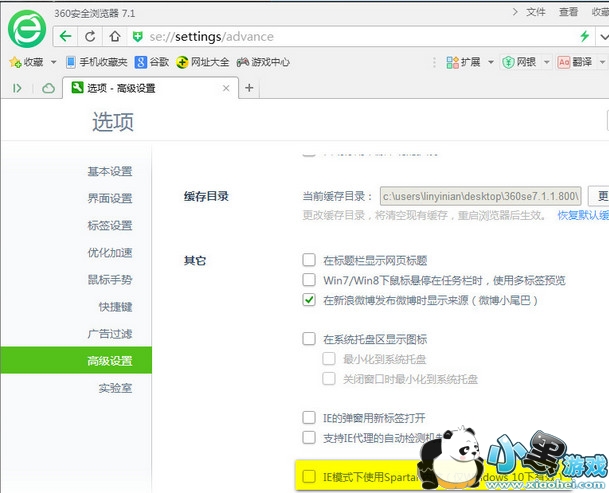Expand the menu bar chevron before 文件
Viewport: 609px width, 493px height.
point(515,12)
